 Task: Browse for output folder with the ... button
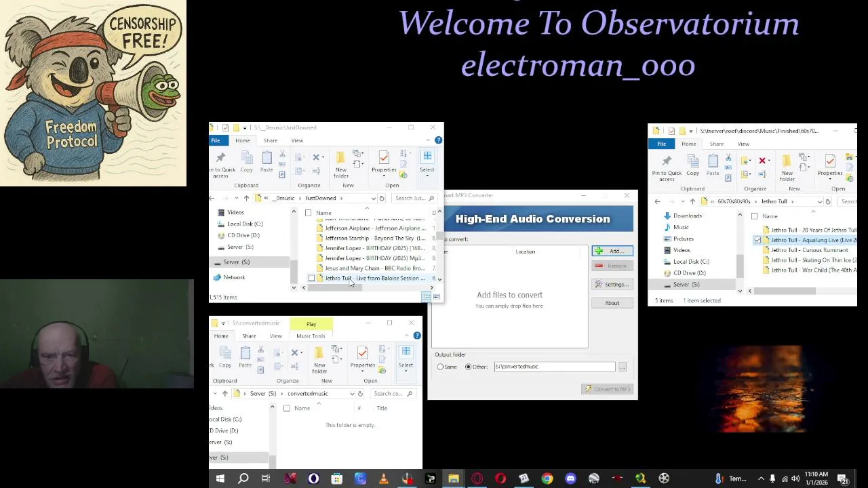click(622, 367)
